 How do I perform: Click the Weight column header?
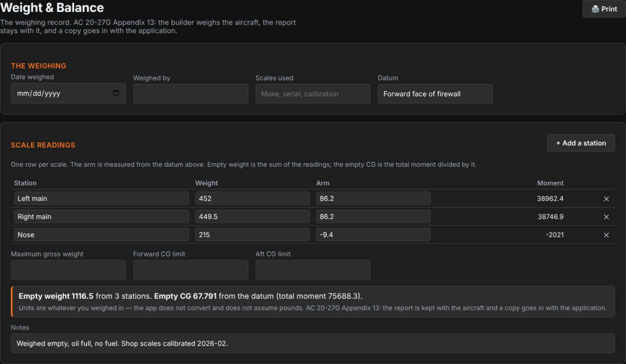coord(207,183)
